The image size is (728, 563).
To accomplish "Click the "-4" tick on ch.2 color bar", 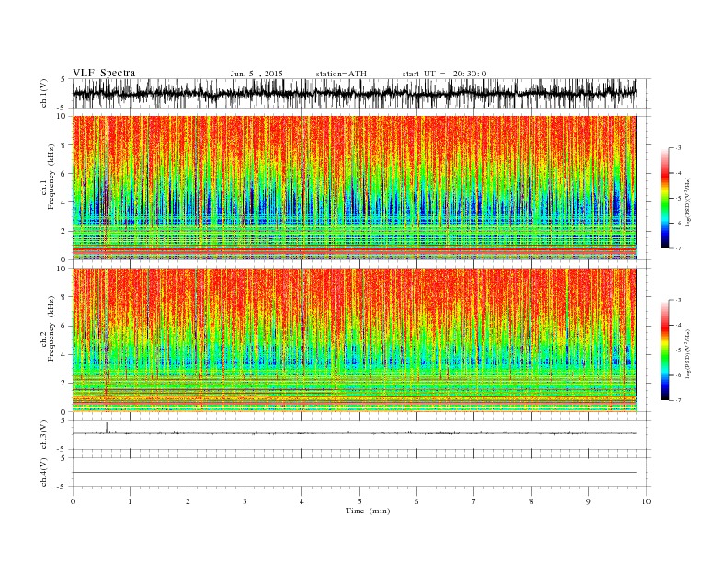I will [x=678, y=325].
